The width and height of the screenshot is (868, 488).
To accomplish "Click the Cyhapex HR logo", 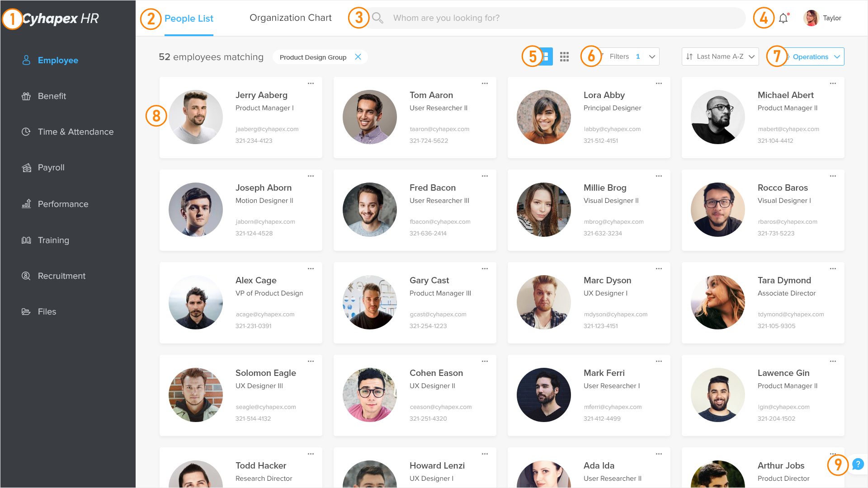I will tap(60, 19).
